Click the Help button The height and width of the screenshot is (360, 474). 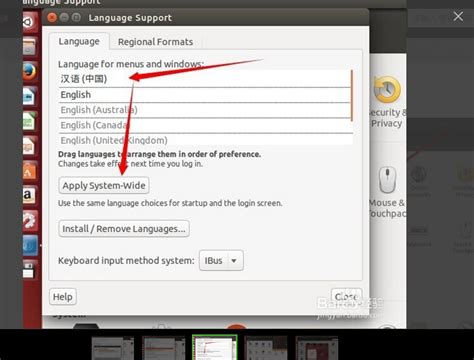pyautogui.click(x=63, y=297)
